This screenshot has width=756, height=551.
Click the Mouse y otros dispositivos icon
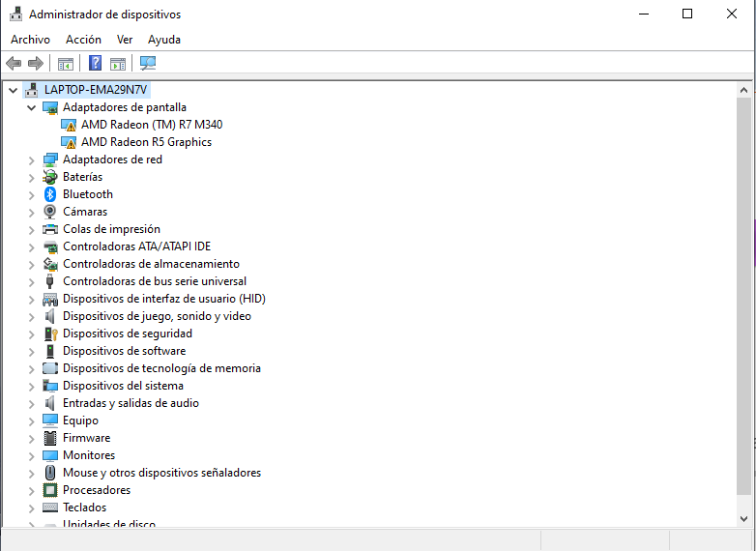[50, 473]
